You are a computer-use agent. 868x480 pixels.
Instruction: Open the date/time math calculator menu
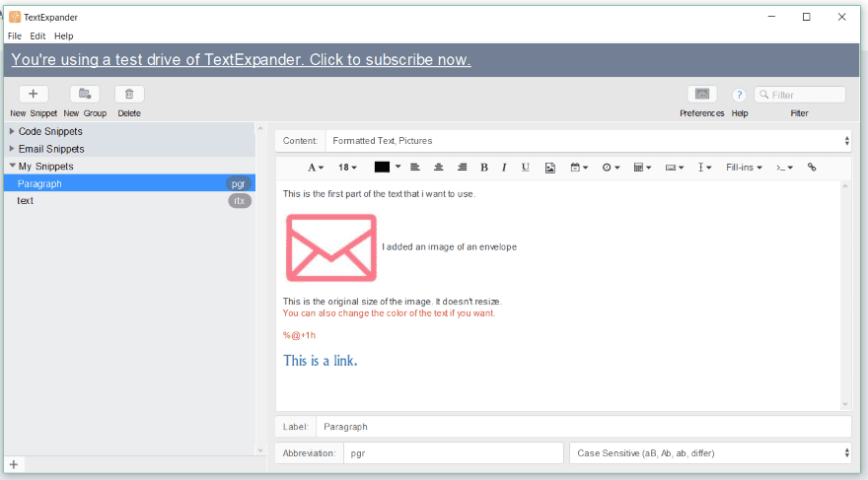(642, 167)
